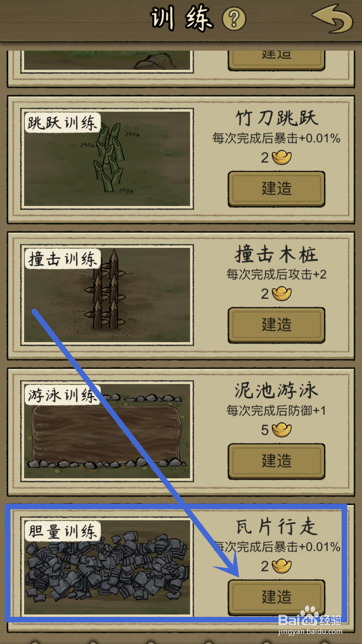The image size is (362, 644).
Task: Build the 瓦片行走 training facility
Action: (276, 597)
